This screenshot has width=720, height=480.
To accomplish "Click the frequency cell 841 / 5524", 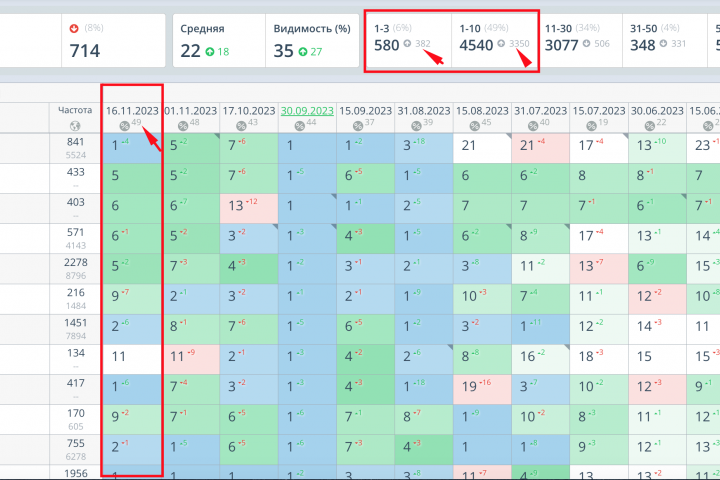I will point(75,148).
